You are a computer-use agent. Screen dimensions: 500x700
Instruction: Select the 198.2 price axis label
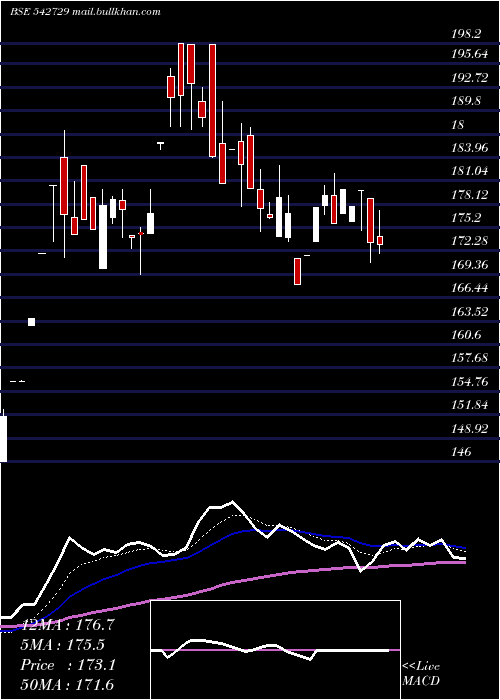coord(466,33)
